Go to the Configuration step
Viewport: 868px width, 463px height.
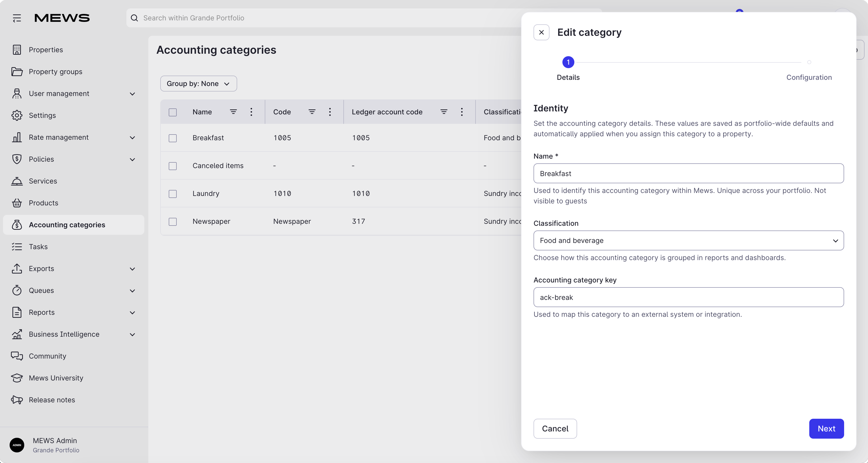pos(809,77)
